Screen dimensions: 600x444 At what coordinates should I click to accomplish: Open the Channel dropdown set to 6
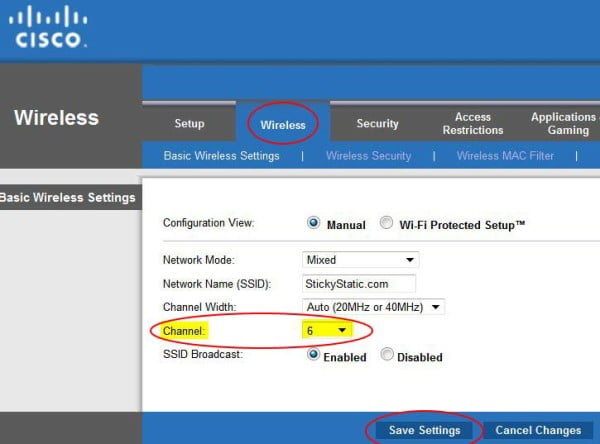pos(327,330)
